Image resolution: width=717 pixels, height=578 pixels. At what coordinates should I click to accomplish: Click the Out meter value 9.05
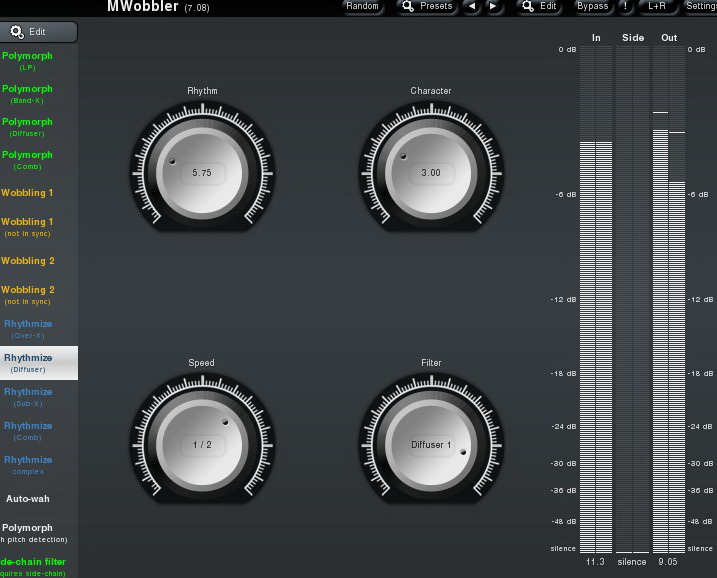668,562
